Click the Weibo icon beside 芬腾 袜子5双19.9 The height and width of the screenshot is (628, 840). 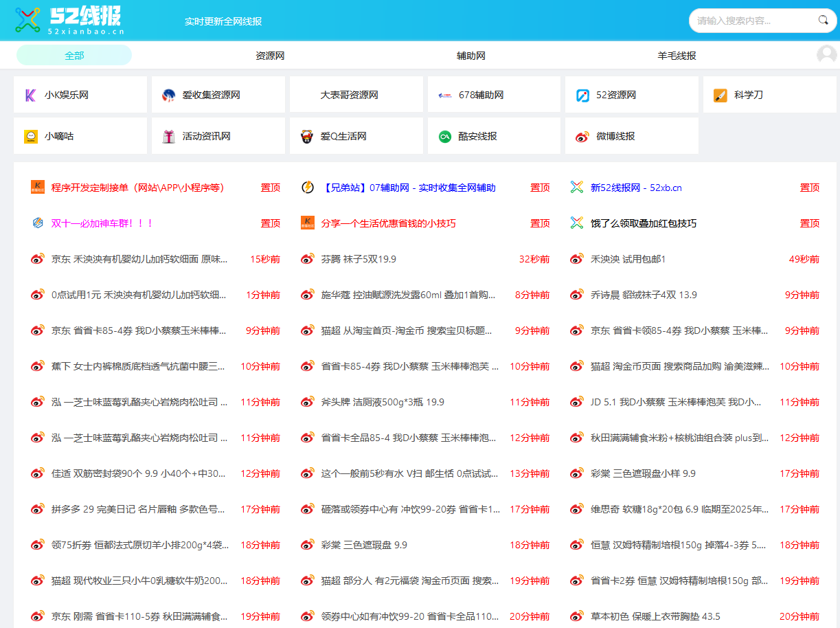(307, 258)
